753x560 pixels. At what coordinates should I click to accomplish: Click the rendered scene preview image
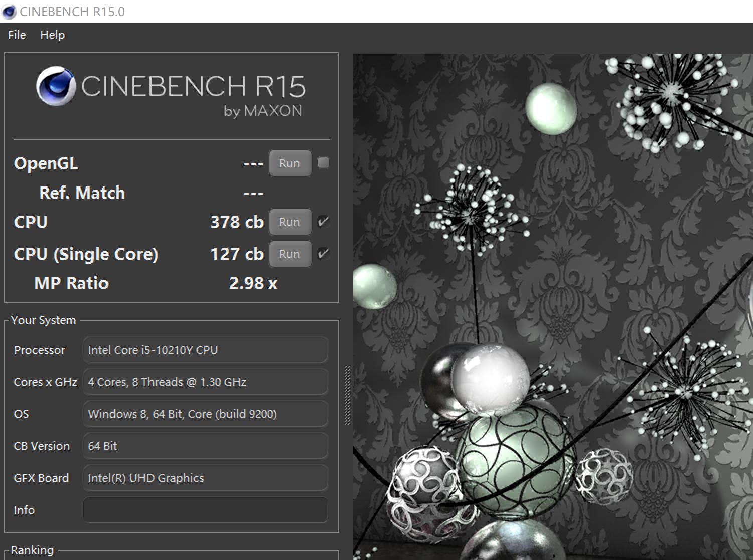[x=552, y=306]
